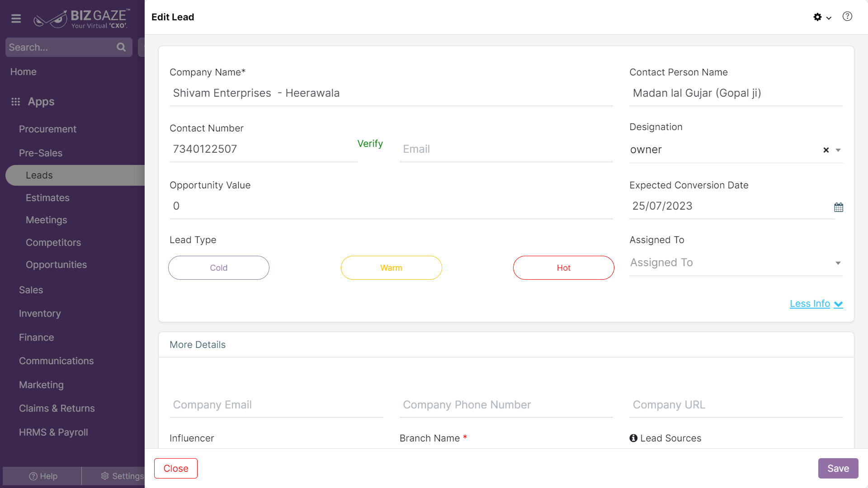868x488 pixels.
Task: Open the calendar date picker icon
Action: [839, 207]
